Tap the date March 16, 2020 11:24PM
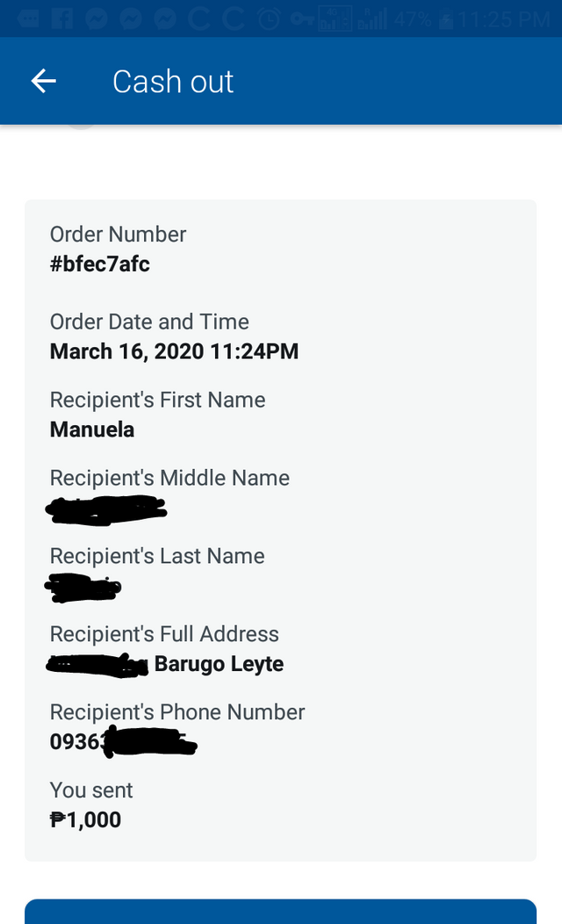Image resolution: width=562 pixels, height=924 pixels. tap(174, 351)
